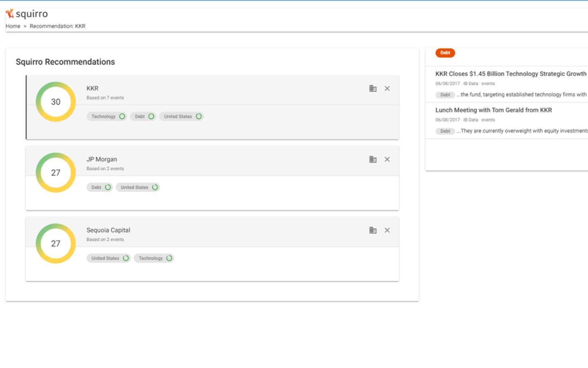Screen dimensions: 588x368
Task: Click the Sequoia Capital score ring showing 27
Action: 56,243
